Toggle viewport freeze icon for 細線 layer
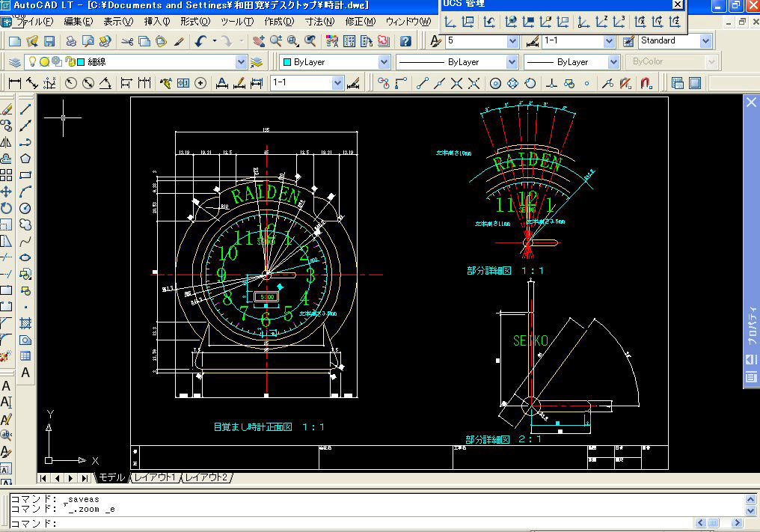 click(57, 61)
